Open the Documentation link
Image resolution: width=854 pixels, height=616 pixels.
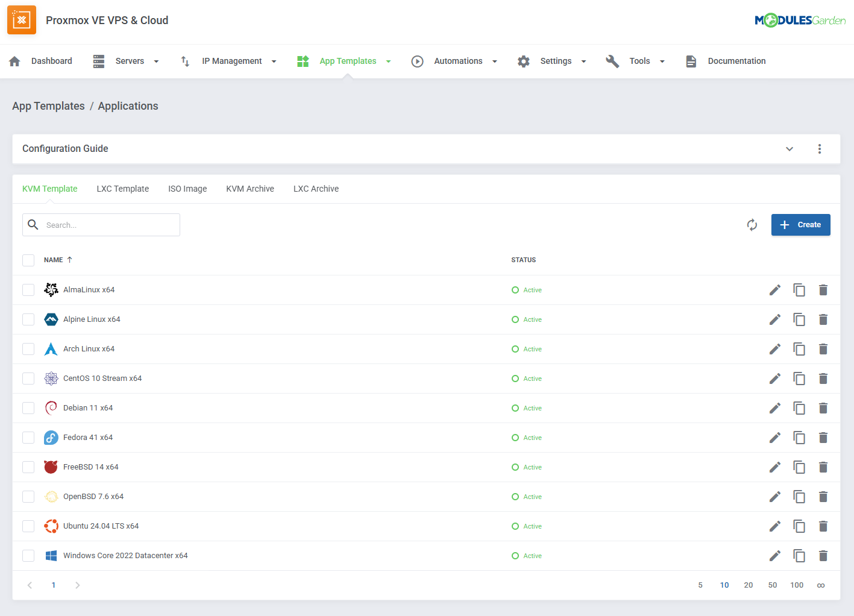(x=726, y=61)
